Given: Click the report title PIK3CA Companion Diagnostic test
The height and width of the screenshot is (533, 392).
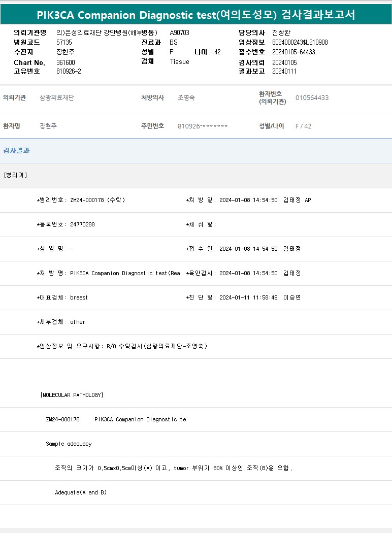Looking at the screenshot, I should coord(195,15).
